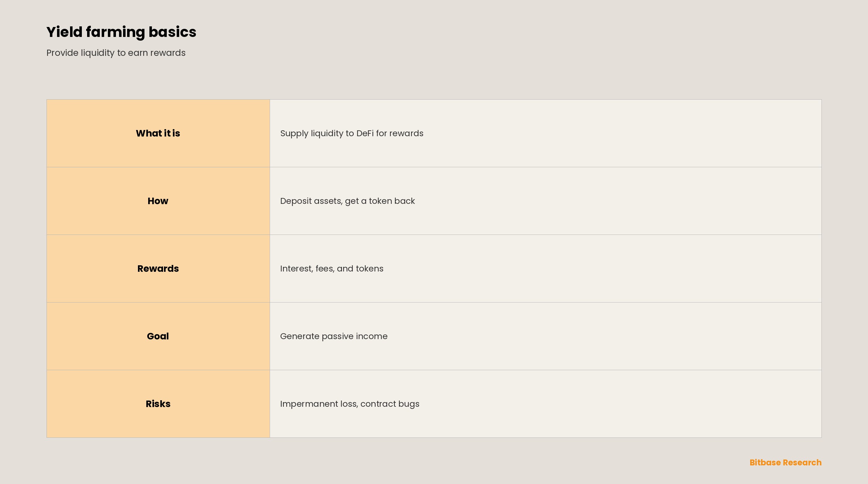Click the word 'Generate' in Goal row

point(299,336)
